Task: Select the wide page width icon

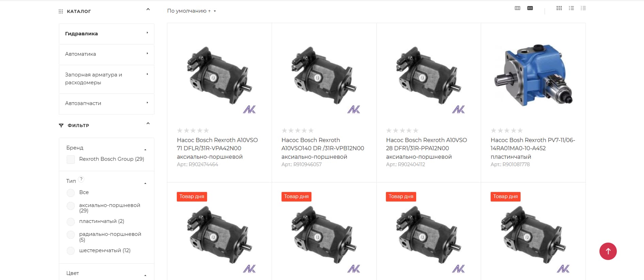Action: pyautogui.click(x=530, y=8)
